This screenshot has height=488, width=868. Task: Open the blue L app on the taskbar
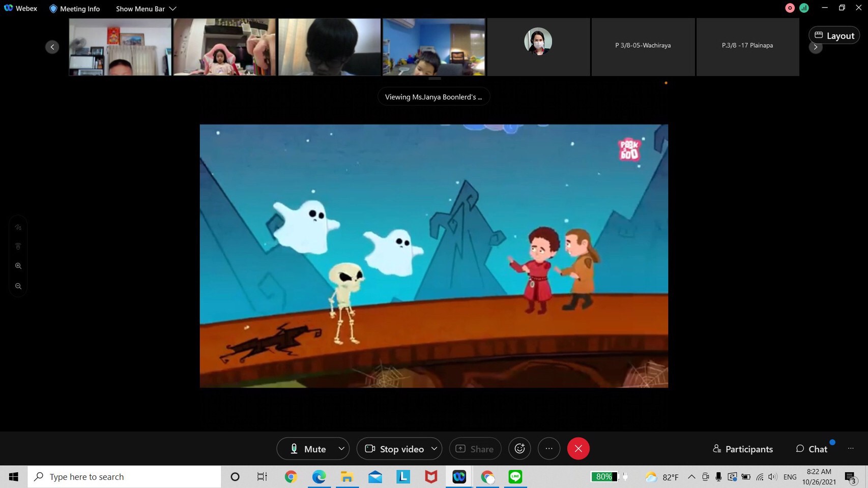click(x=403, y=477)
